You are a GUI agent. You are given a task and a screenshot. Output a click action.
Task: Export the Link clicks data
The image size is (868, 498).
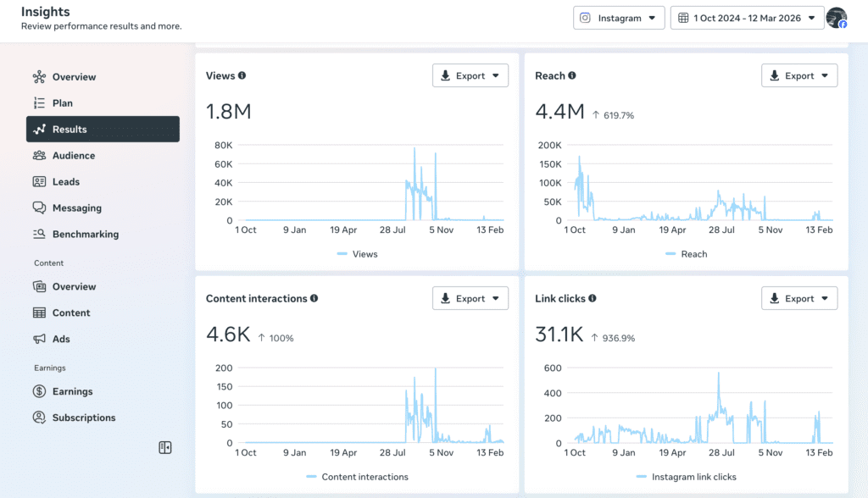[x=799, y=298]
